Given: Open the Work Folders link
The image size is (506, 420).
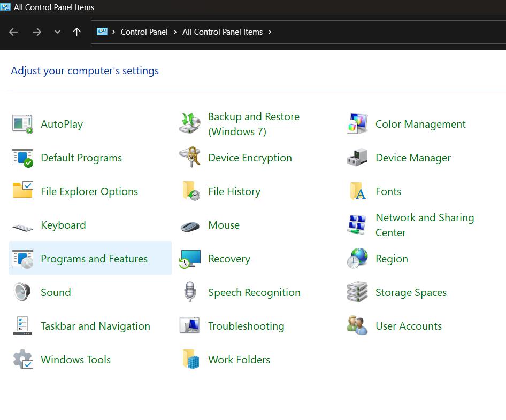Looking at the screenshot, I should [239, 360].
